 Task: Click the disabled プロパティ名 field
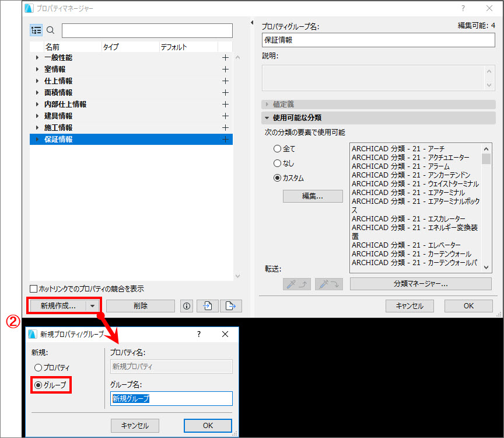171,367
